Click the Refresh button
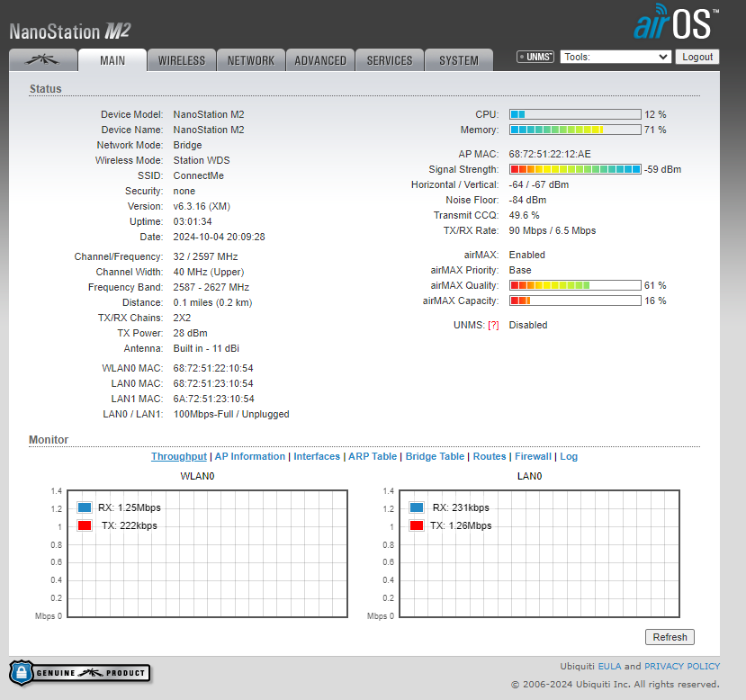746x700 pixels. pos(670,637)
